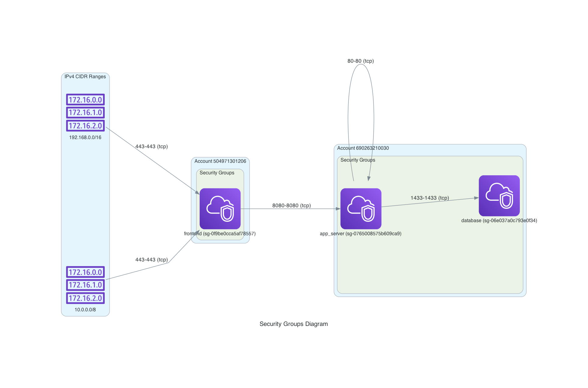The height and width of the screenshot is (388, 588).
Task: Click Security Groups label in account 504971301206
Action: coord(217,173)
